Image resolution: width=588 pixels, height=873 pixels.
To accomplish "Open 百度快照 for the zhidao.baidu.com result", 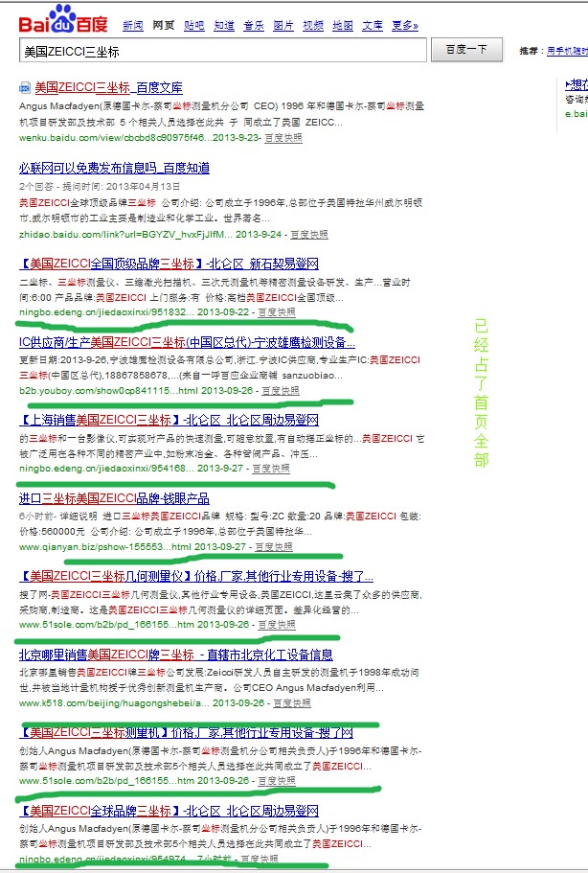I will [309, 235].
